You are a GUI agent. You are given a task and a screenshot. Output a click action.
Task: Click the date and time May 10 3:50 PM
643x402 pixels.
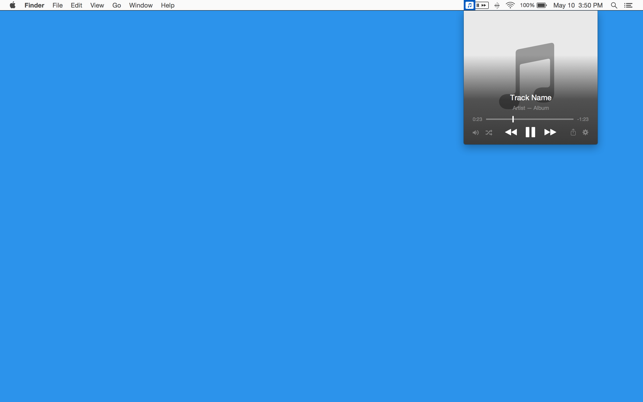coord(578,5)
